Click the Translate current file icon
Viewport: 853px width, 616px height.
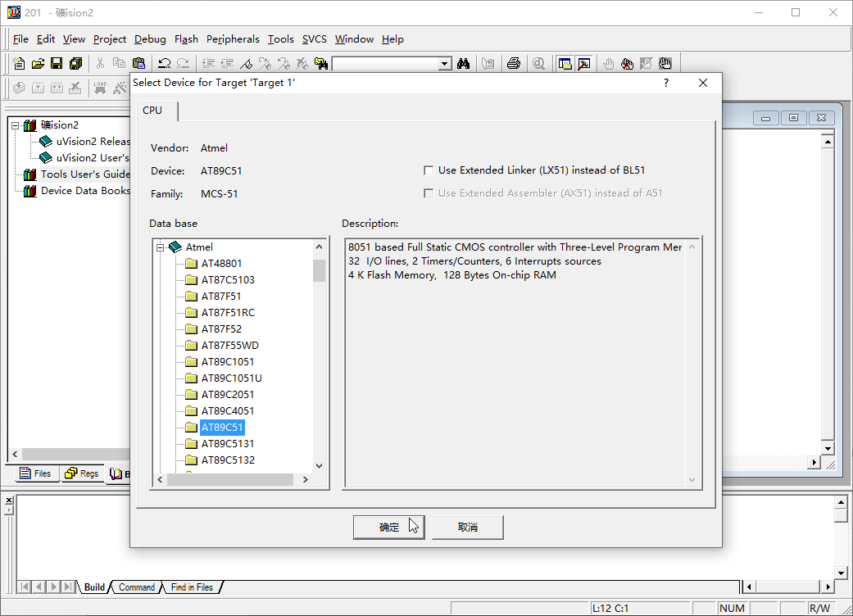[x=19, y=88]
